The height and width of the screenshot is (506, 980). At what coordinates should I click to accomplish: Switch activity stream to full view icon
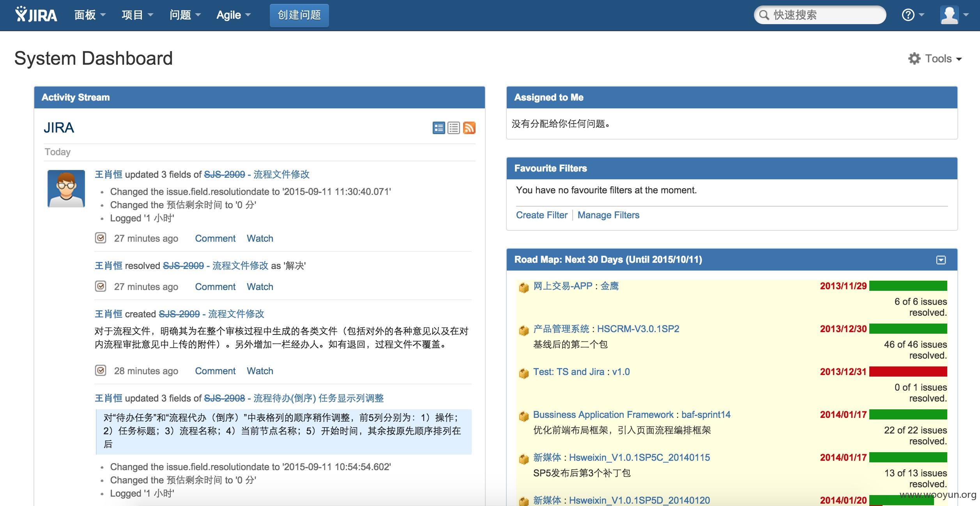439,128
